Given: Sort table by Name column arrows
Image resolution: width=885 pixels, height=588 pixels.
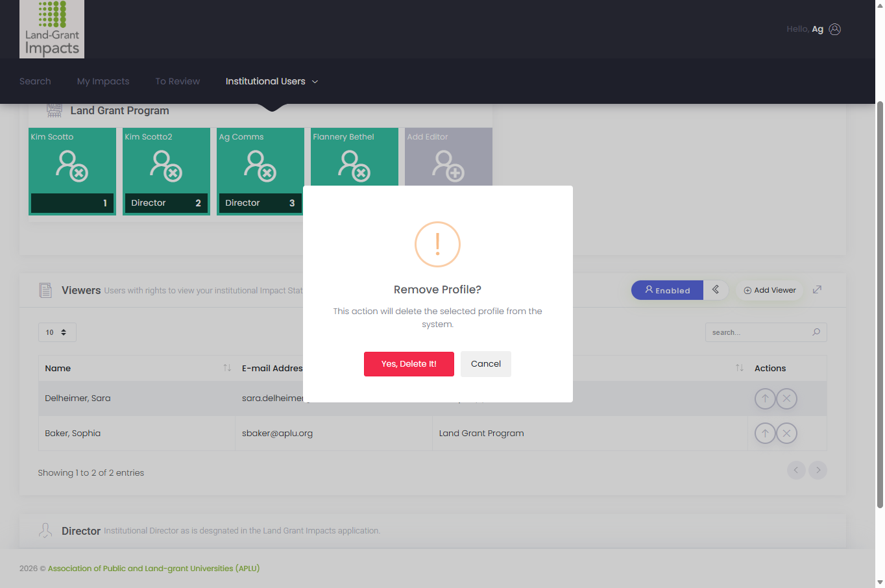Looking at the screenshot, I should [x=227, y=368].
